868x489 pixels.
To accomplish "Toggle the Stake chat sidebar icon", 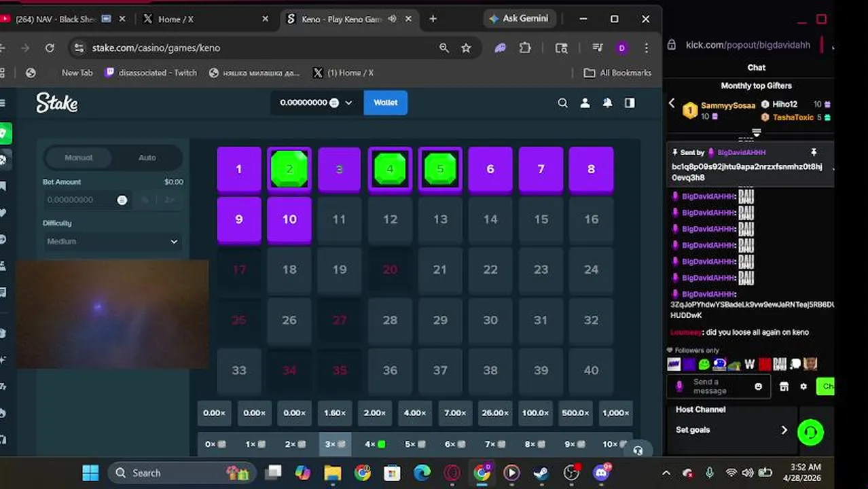I will click(630, 103).
